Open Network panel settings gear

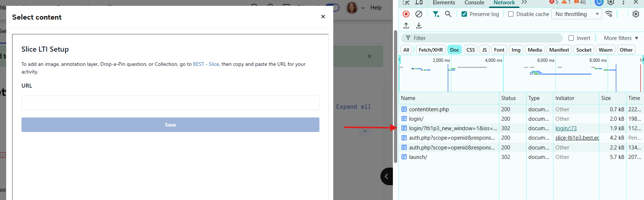pos(636,14)
